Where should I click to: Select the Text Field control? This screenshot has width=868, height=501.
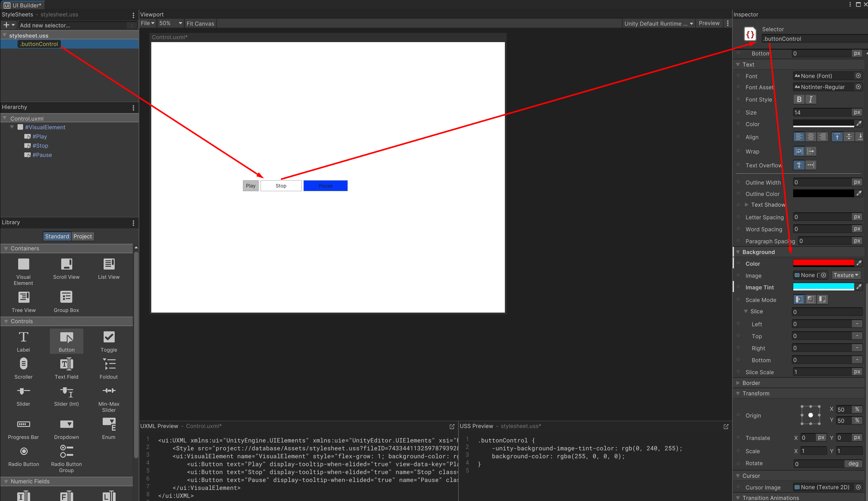(66, 368)
